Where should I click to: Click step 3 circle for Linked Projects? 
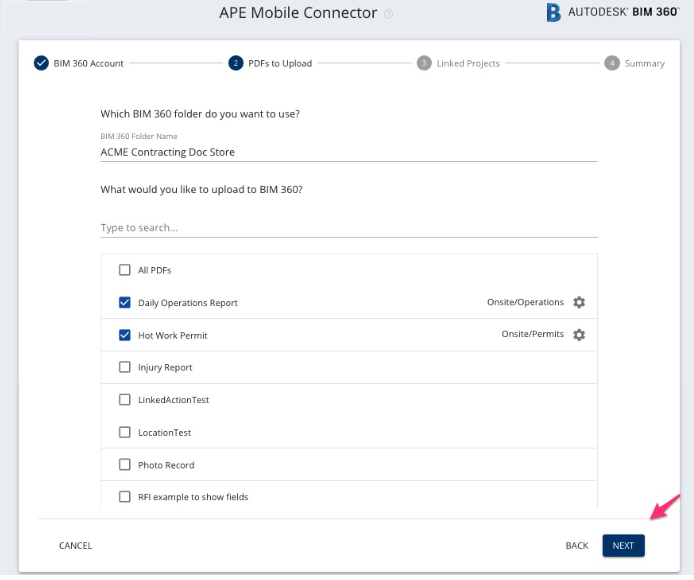point(424,63)
